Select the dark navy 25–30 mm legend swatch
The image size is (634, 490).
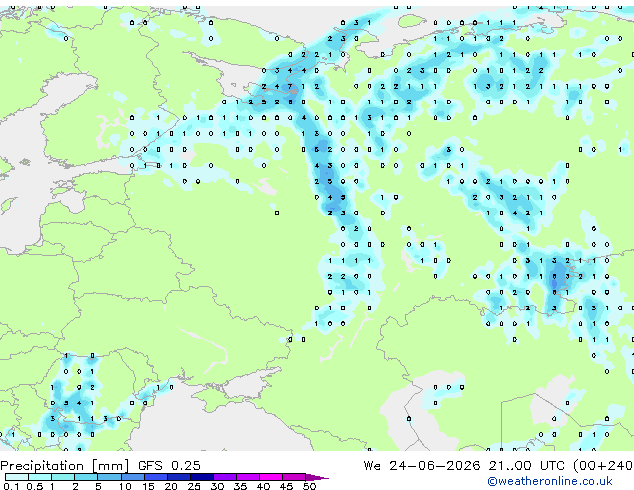tap(201, 477)
